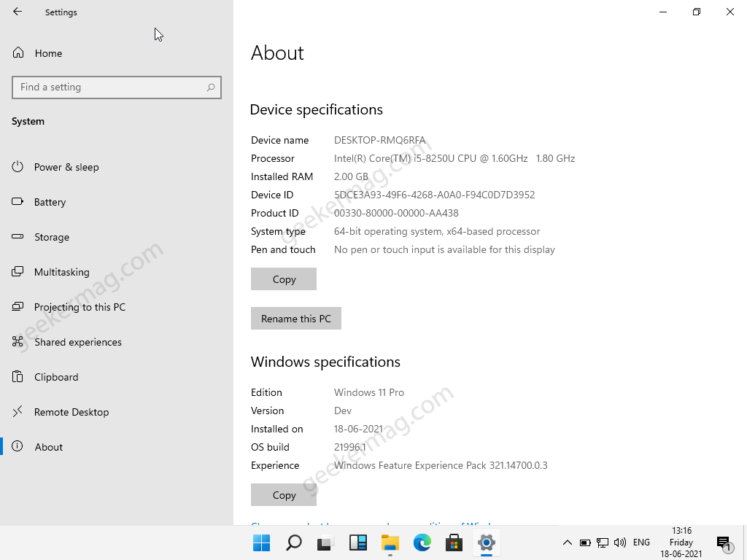This screenshot has width=747, height=560.
Task: Open the Widgets panel from taskbar
Action: pyautogui.click(x=357, y=542)
